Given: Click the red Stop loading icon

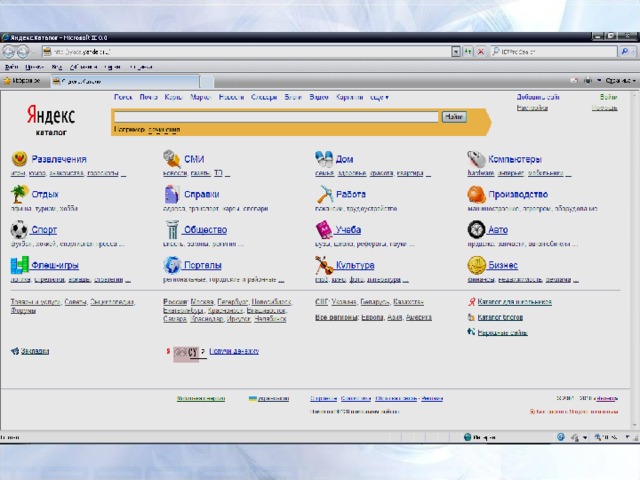Looking at the screenshot, I should (x=481, y=52).
